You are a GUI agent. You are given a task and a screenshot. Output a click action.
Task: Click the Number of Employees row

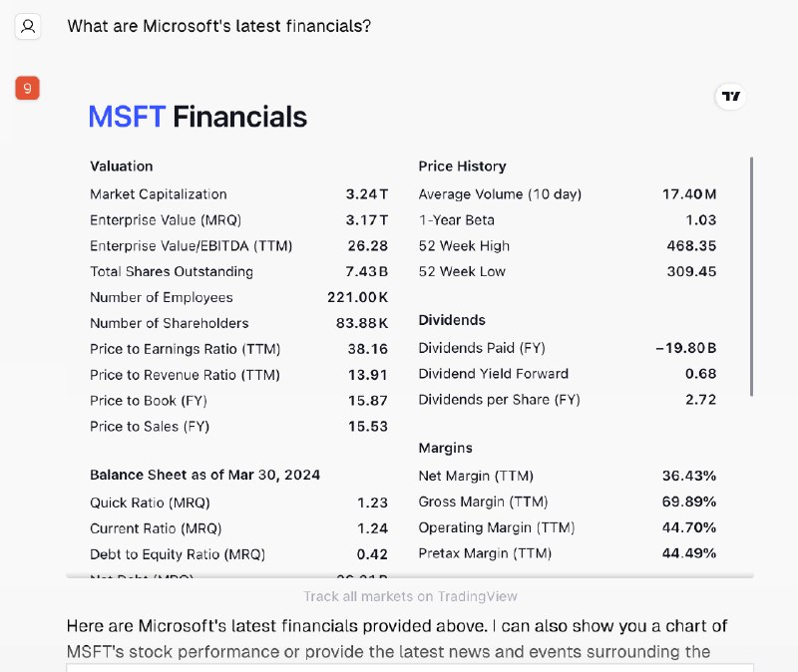click(x=238, y=297)
